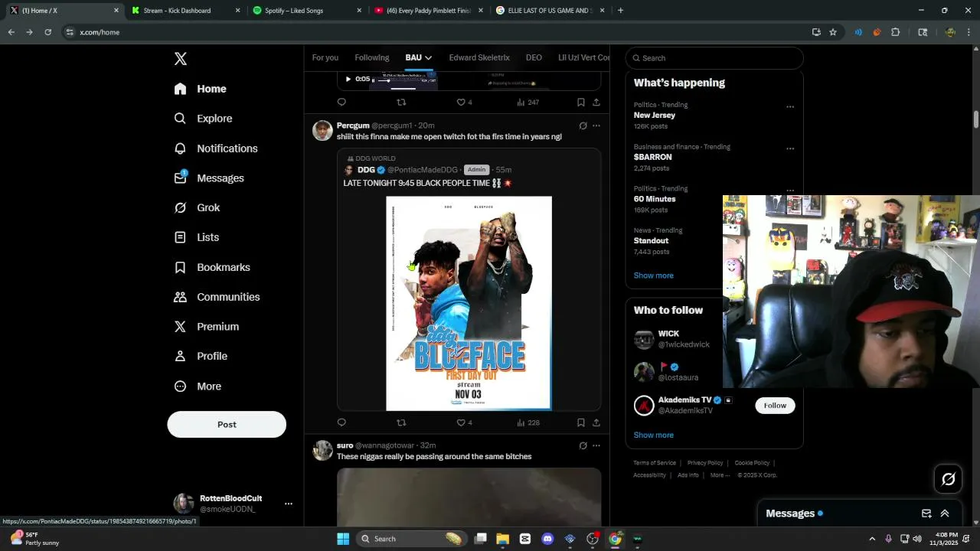Viewport: 980px width, 551px height.
Task: Switch to Edward Skeletrix tab
Action: 479,58
